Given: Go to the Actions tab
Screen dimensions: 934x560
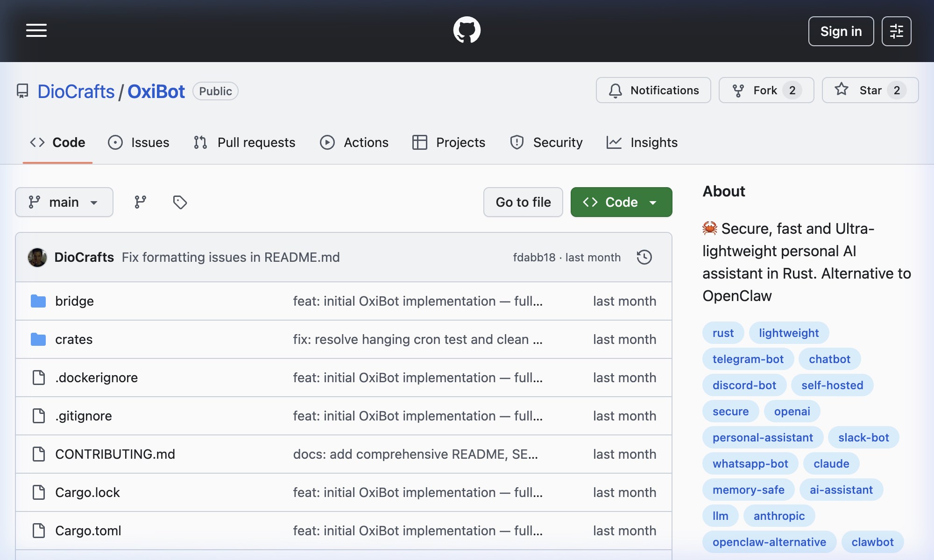Looking at the screenshot, I should (354, 142).
